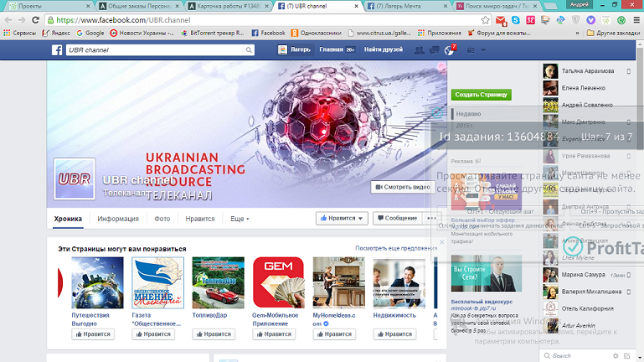Like the Недвижимость page
Screen dimensions: 644x362
394,334
